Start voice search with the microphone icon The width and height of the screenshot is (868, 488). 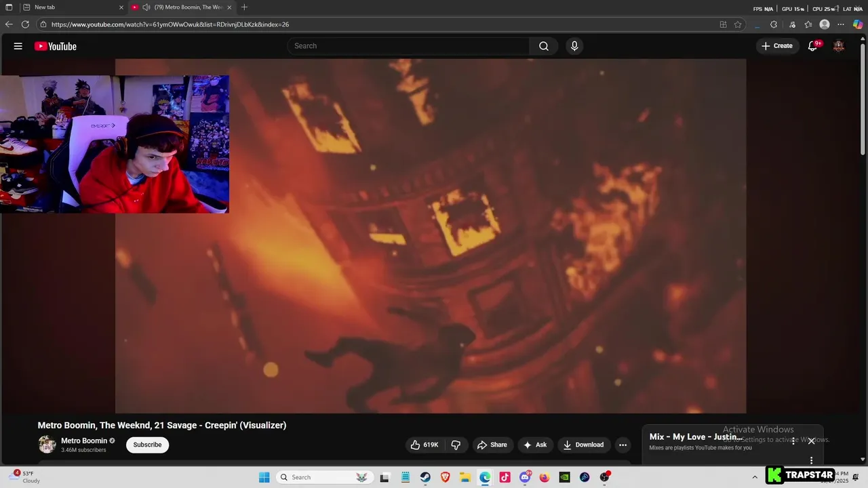pyautogui.click(x=574, y=46)
